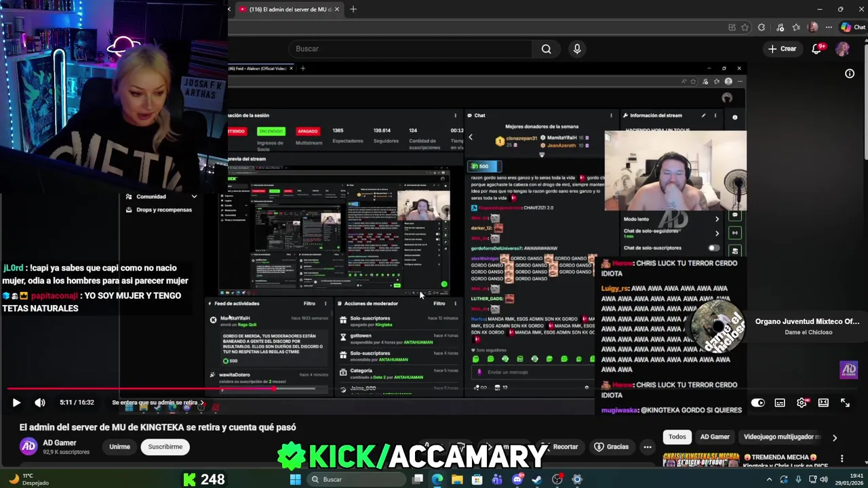Open Task View on taskbar
Viewport: 868px width, 488px height.
tap(418, 479)
